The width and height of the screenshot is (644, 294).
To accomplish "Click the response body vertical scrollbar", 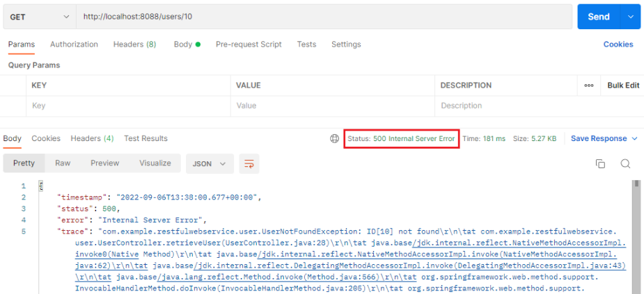I will click(x=636, y=236).
